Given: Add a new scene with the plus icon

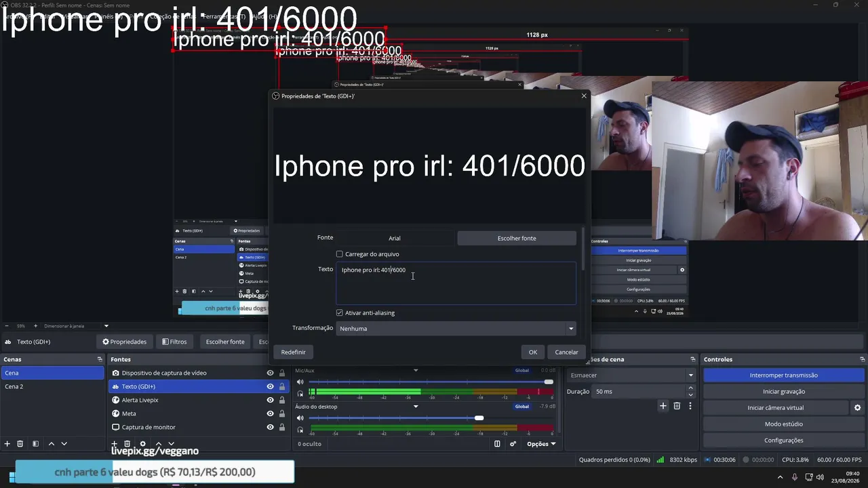Looking at the screenshot, I should 7,444.
